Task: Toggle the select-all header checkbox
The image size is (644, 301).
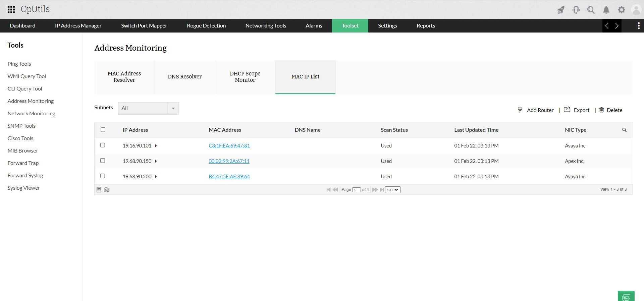Action: 103,130
